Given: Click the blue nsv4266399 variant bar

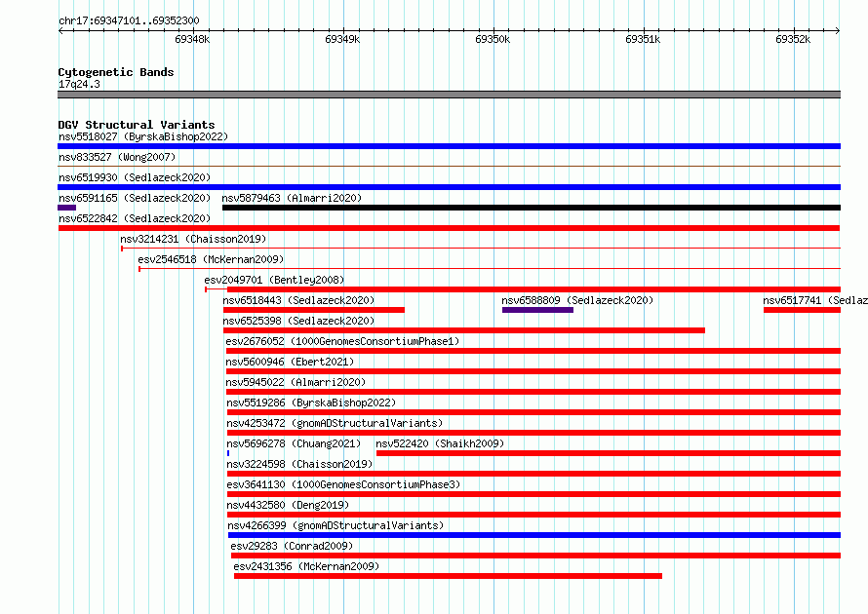Looking at the screenshot, I should click(x=534, y=535).
